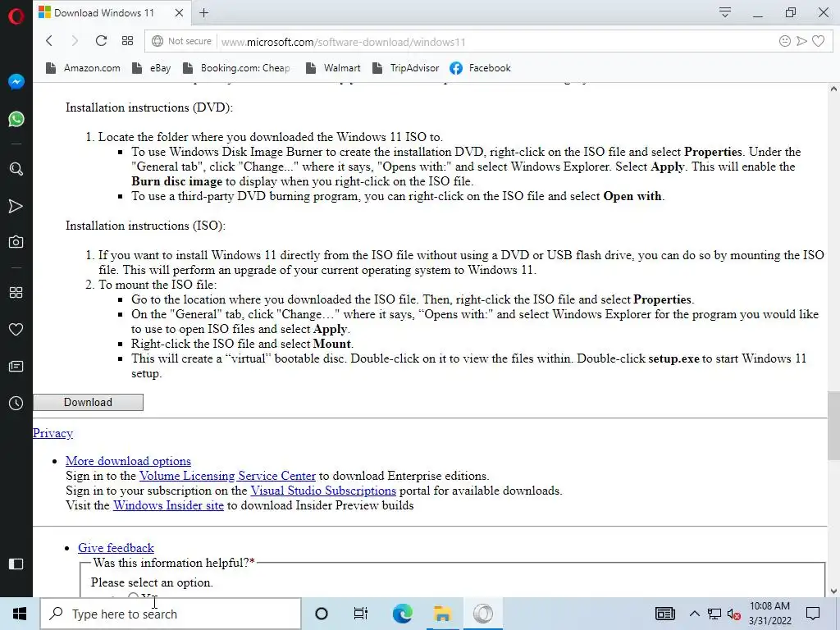Screen dimensions: 840x630
Task: Open the Privacy link
Action: pyautogui.click(x=52, y=433)
